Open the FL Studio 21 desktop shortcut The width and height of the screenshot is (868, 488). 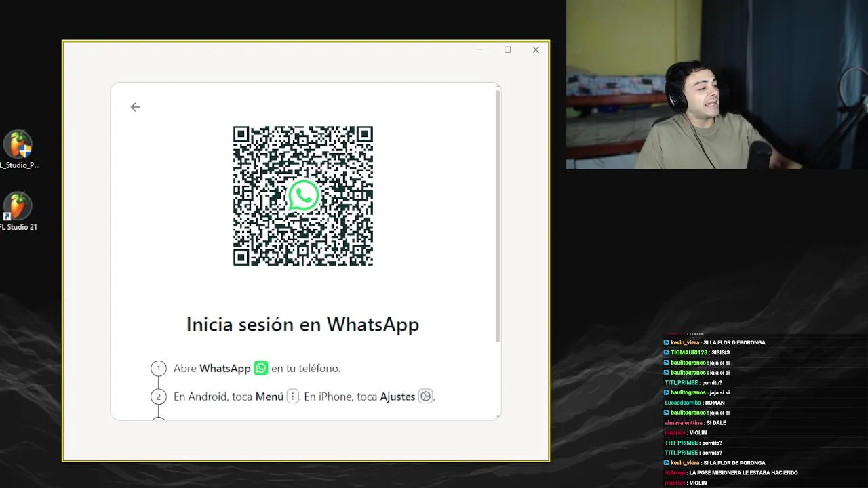click(x=18, y=212)
